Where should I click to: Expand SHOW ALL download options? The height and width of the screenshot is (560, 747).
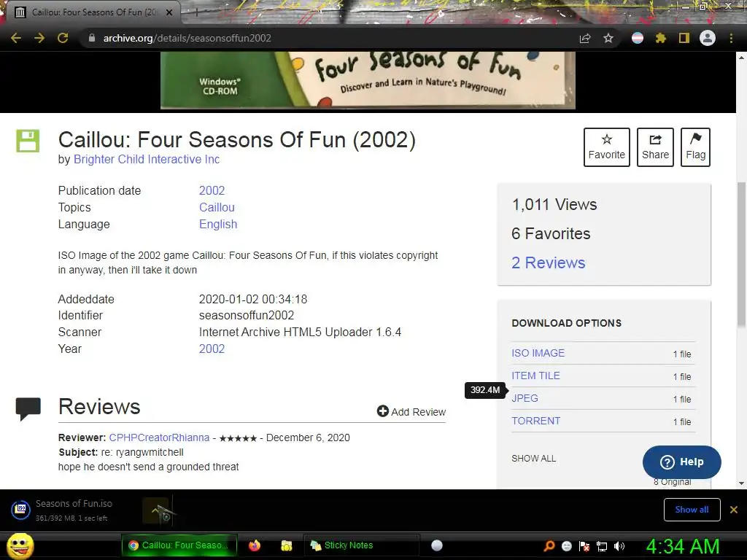533,458
